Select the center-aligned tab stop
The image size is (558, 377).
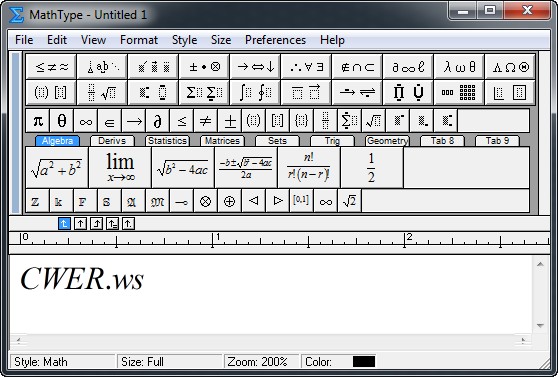pos(80,224)
